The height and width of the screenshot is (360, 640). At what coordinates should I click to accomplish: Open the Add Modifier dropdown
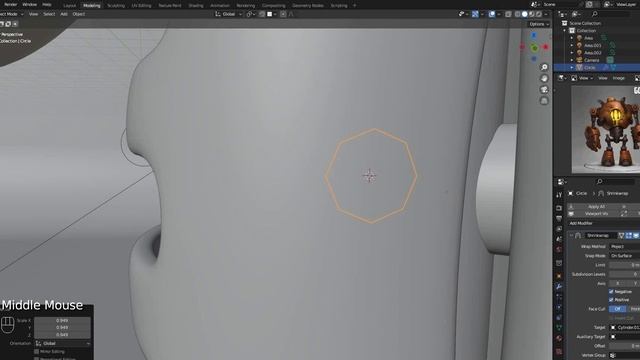[604, 223]
